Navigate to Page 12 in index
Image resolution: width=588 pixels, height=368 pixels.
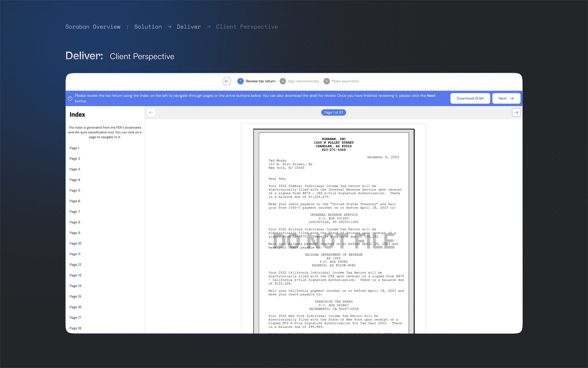pos(75,265)
